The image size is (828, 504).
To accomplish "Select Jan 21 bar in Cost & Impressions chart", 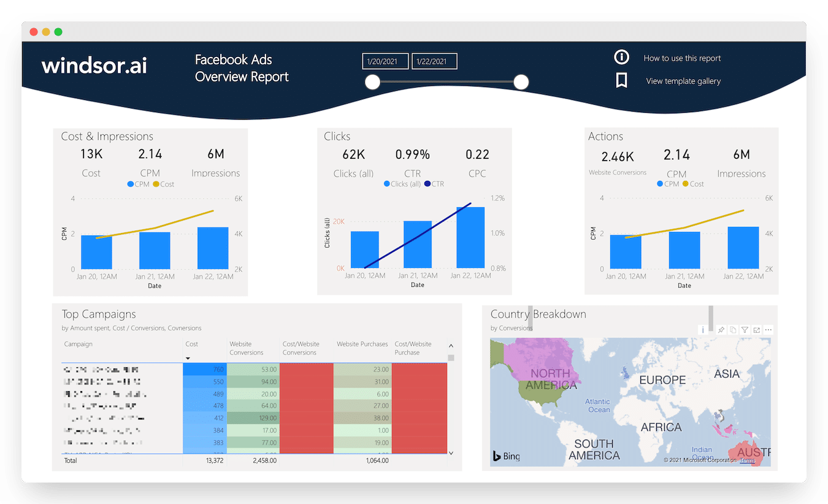I will 155,250.
